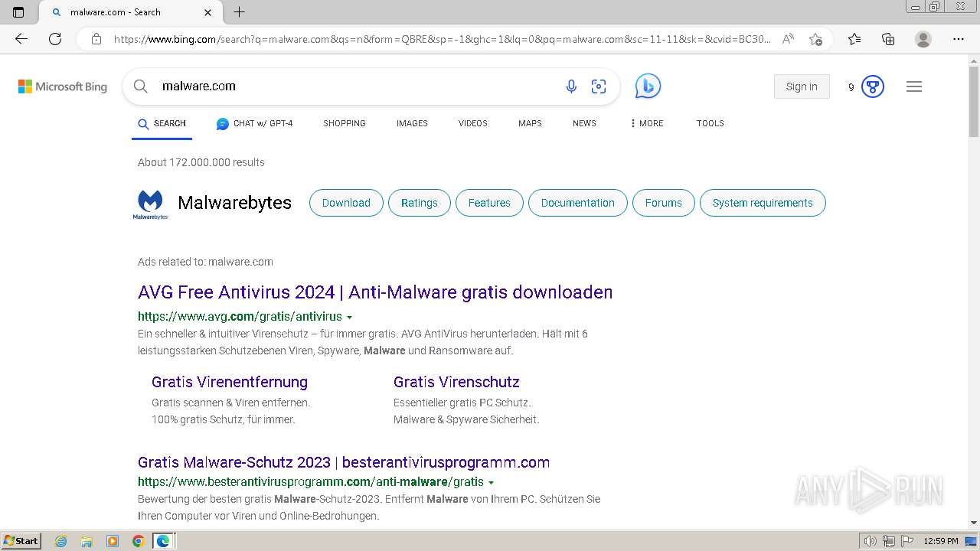Open Action Center flag tray icon
The image size is (980, 551).
[x=906, y=541]
